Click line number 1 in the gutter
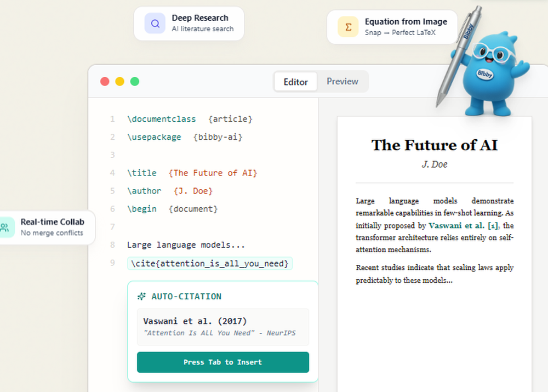 coord(112,120)
